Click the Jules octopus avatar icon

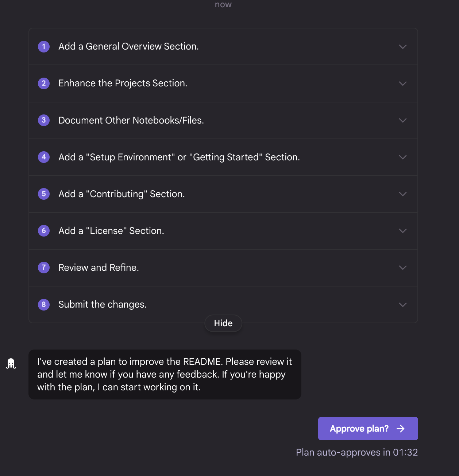11,363
